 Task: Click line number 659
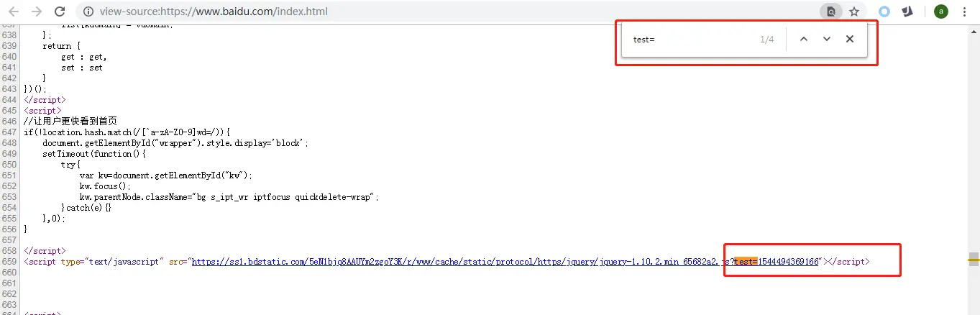pos(9,262)
